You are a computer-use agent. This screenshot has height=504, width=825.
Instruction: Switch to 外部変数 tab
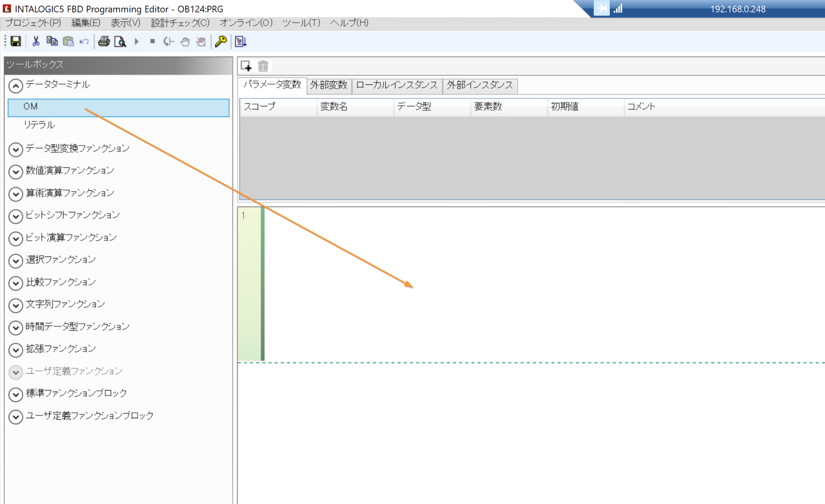pyautogui.click(x=329, y=85)
